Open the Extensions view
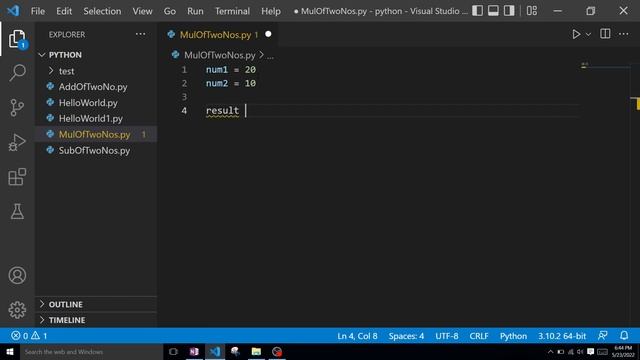Viewport: 640px width, 360px height. tap(17, 177)
